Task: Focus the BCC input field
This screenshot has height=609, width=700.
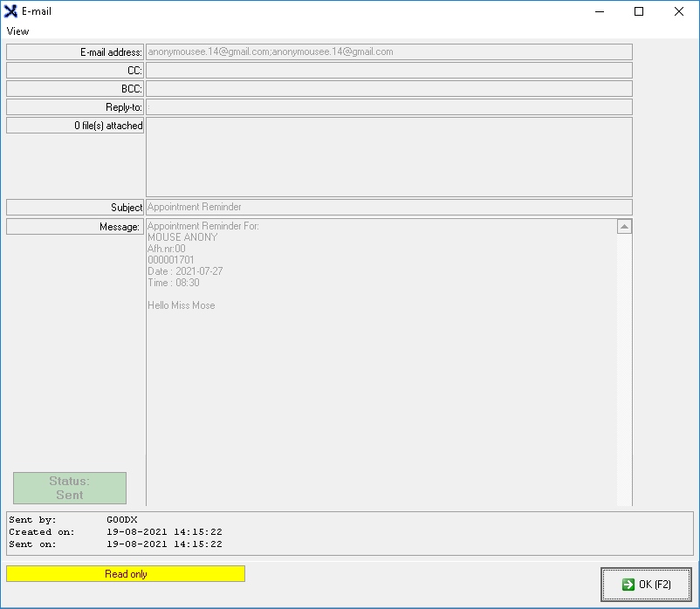Action: pos(388,89)
